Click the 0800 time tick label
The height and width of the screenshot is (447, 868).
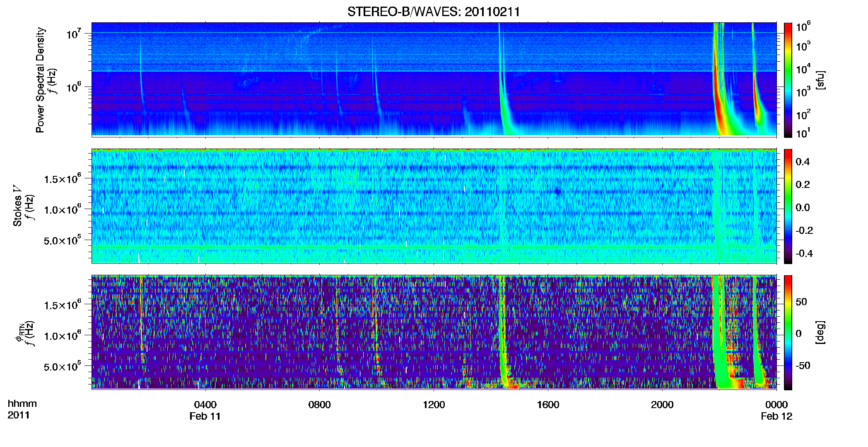pos(320,404)
